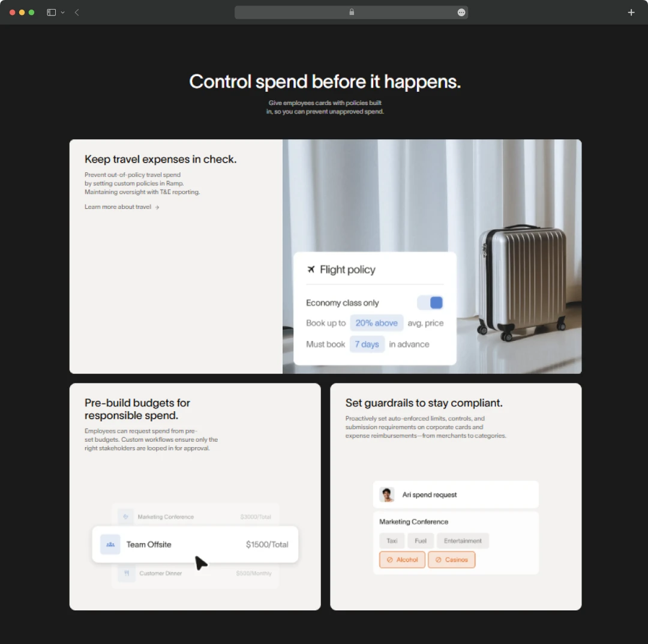Open the 7 days advance selector

click(367, 344)
